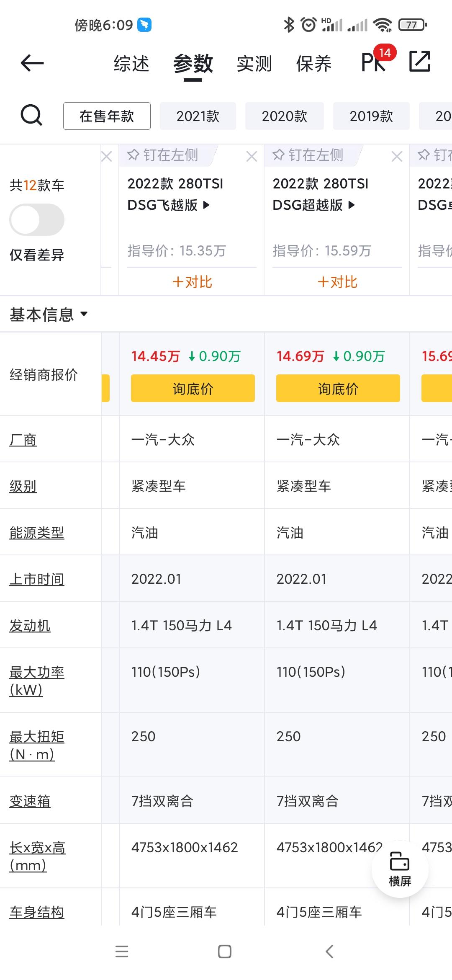Add 飞越版 to comparison via +对比
452x980 pixels.
point(192,282)
